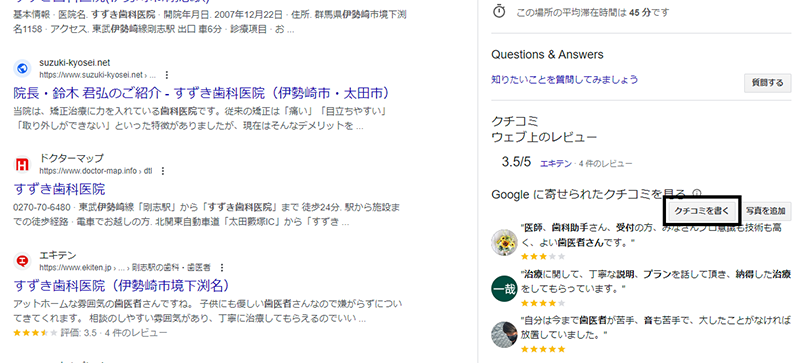
Task: Open the エキテン review source link
Action: click(x=555, y=163)
